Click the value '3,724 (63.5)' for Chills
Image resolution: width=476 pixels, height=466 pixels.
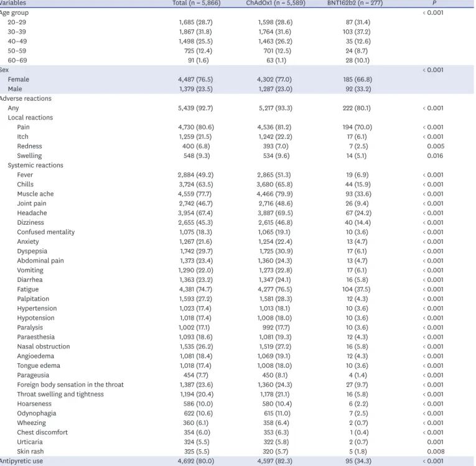pos(196,185)
